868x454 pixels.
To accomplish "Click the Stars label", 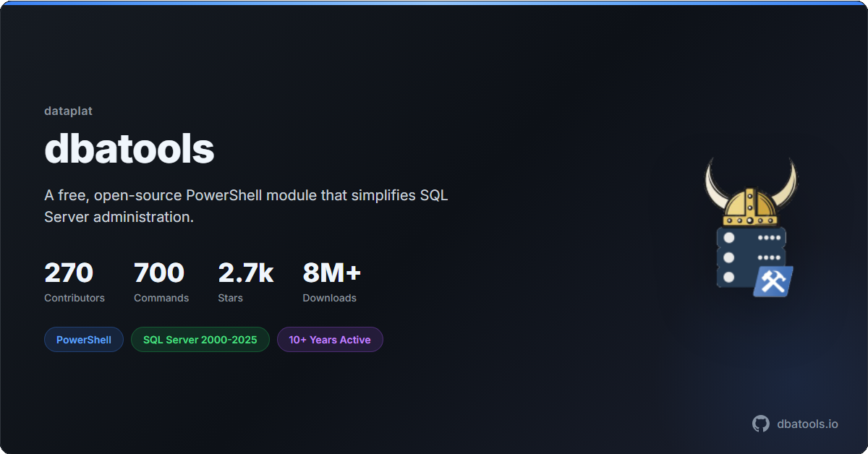I will (x=231, y=298).
